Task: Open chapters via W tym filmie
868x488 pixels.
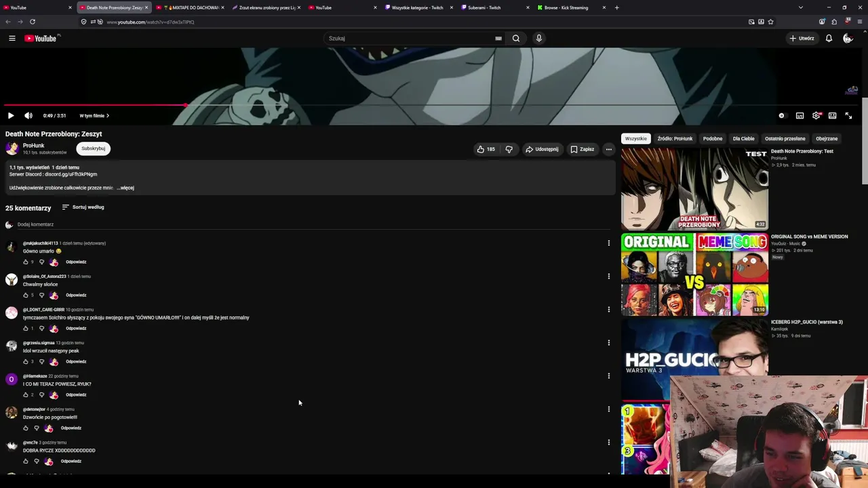Action: tap(94, 116)
